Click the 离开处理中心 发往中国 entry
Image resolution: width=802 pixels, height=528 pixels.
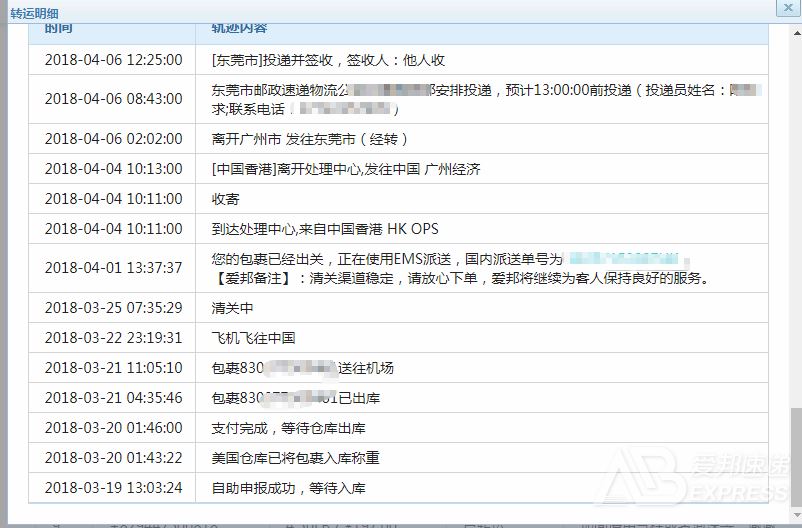(x=346, y=169)
